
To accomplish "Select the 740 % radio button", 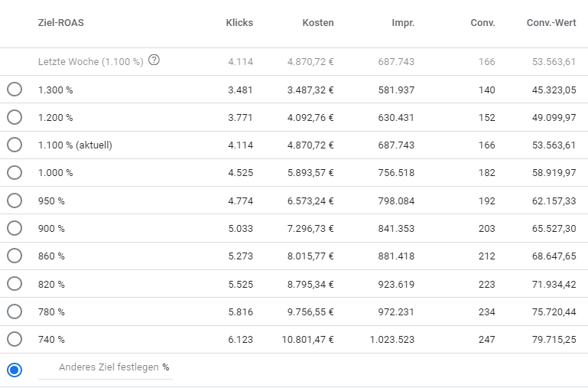I will (x=15, y=339).
